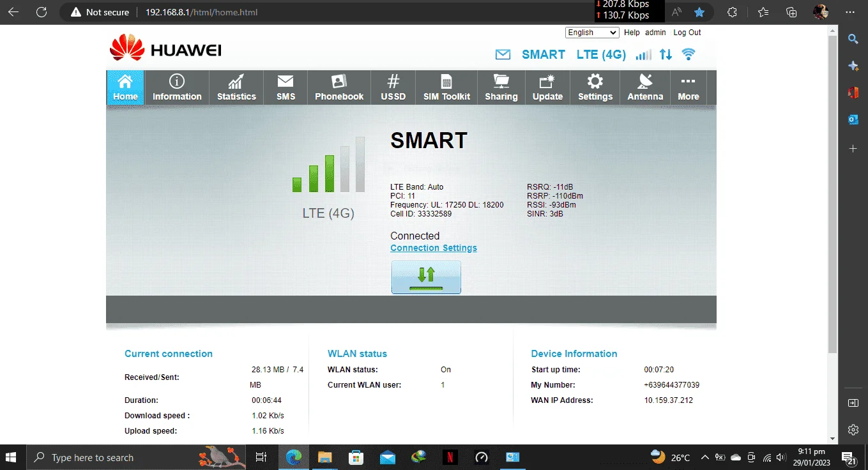Screen dimensions: 868x470
Task: Open the Favorites list icon
Action: [763, 12]
